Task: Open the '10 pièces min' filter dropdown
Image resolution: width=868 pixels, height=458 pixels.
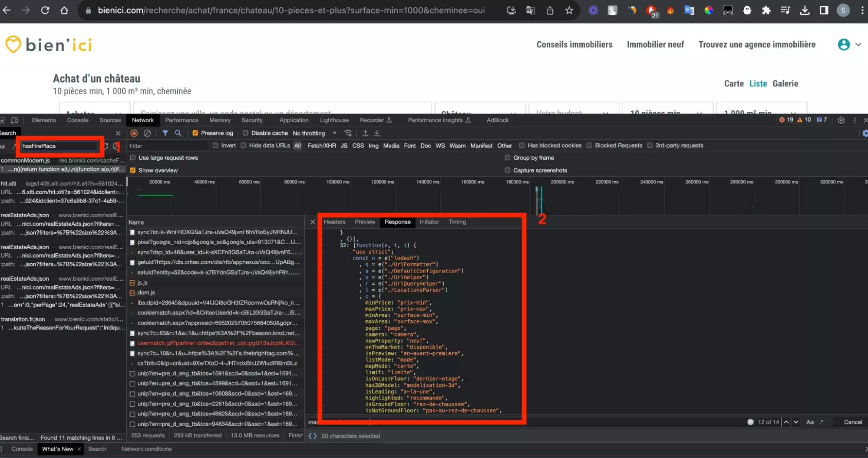Action: pyautogui.click(x=668, y=113)
